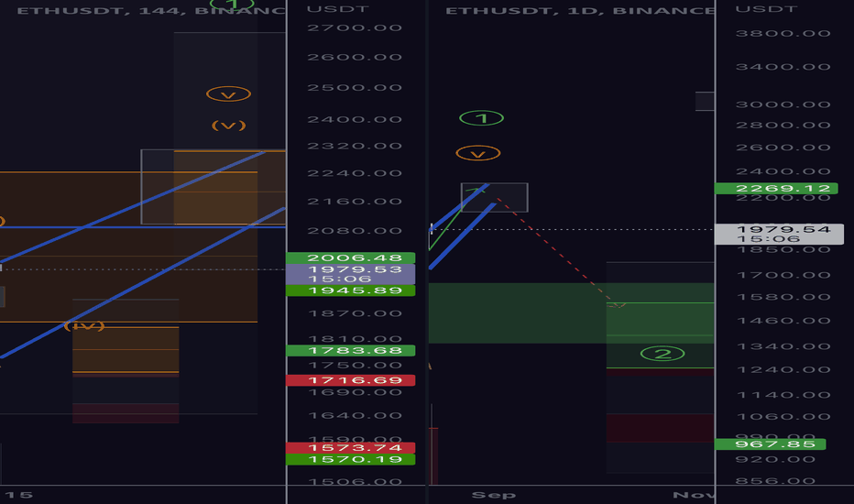Viewport: 854px width, 504px height.
Task: Select the horizontal blue line on 144 chart
Action: pos(143,227)
